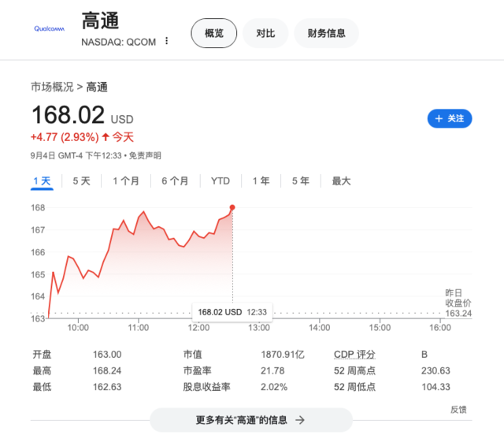Viewport: 504px width, 439px height.
Task: Click the 16:00 axis label
Action: click(440, 328)
